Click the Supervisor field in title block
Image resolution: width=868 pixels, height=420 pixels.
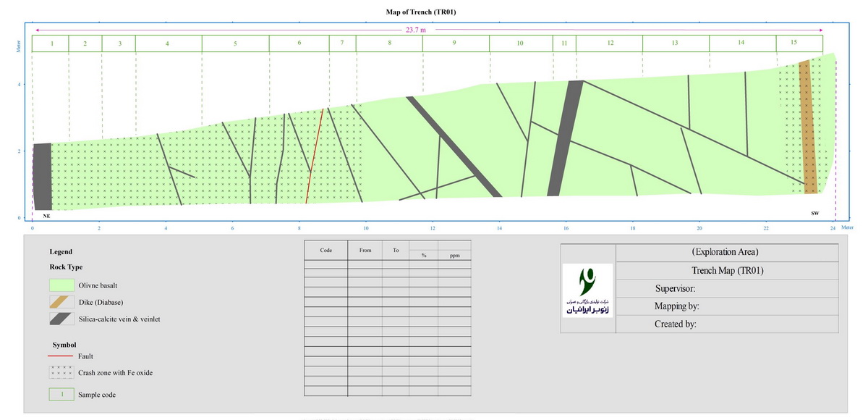click(x=675, y=289)
